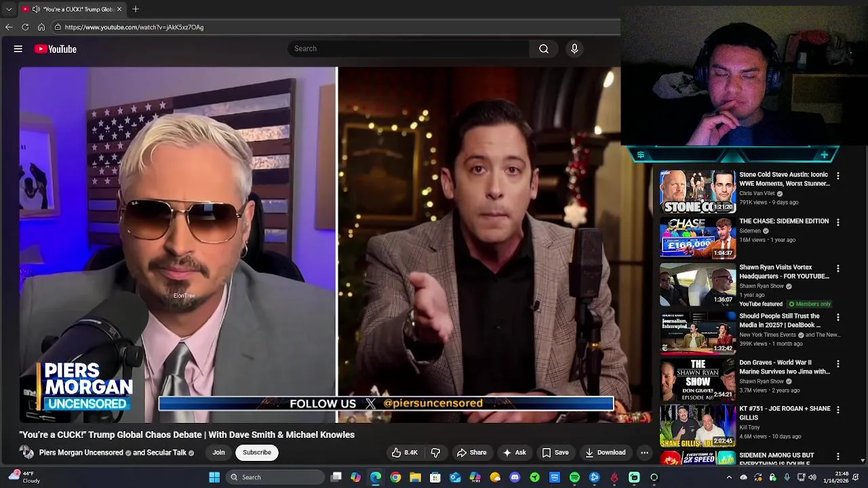Image resolution: width=868 pixels, height=488 pixels.
Task: Open the browser home page icon
Action: coord(41,27)
